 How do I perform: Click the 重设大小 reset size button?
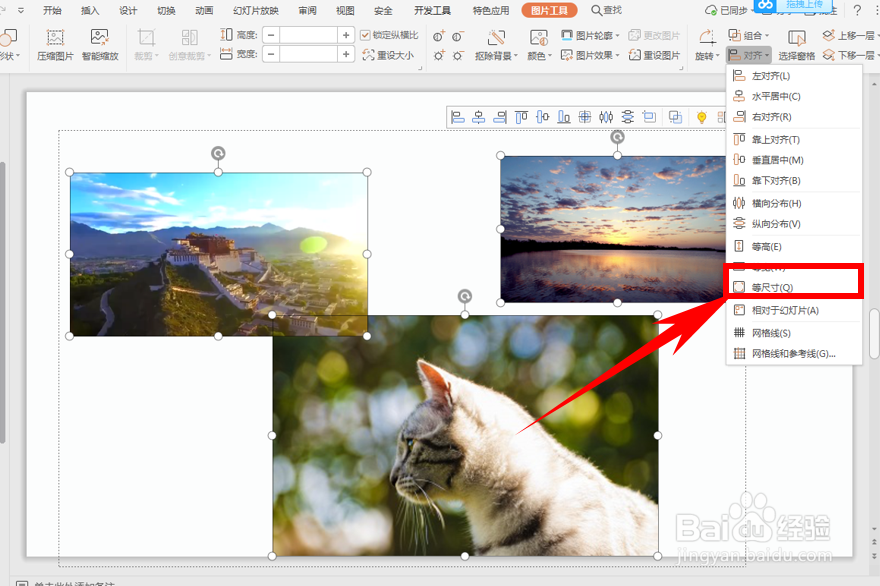click(x=388, y=55)
